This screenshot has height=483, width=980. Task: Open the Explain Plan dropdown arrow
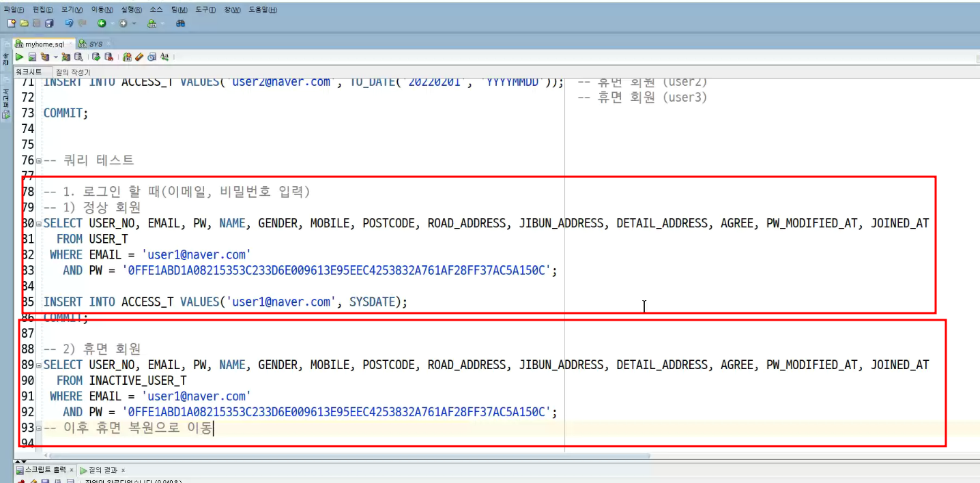(x=56, y=57)
